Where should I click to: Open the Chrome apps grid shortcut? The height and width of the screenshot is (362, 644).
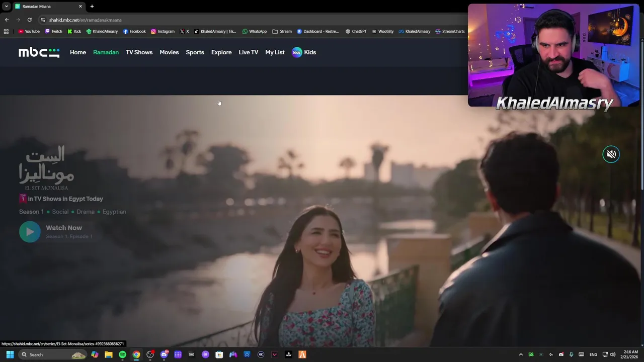pyautogui.click(x=6, y=31)
